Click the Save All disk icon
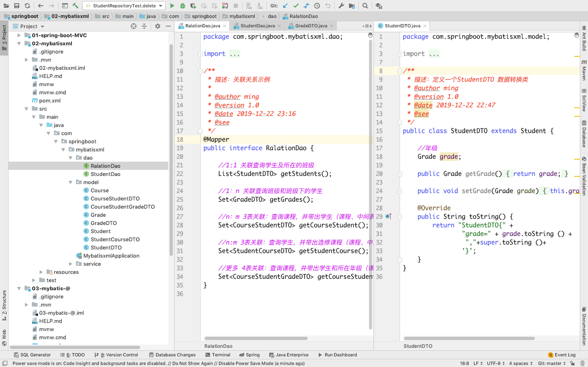The height and width of the screenshot is (367, 588). point(17,6)
